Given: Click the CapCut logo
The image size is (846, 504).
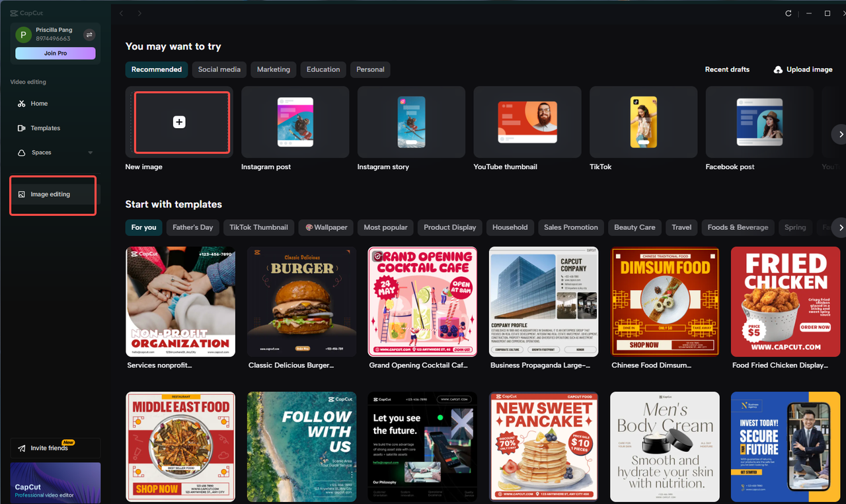Looking at the screenshot, I should click(26, 12).
